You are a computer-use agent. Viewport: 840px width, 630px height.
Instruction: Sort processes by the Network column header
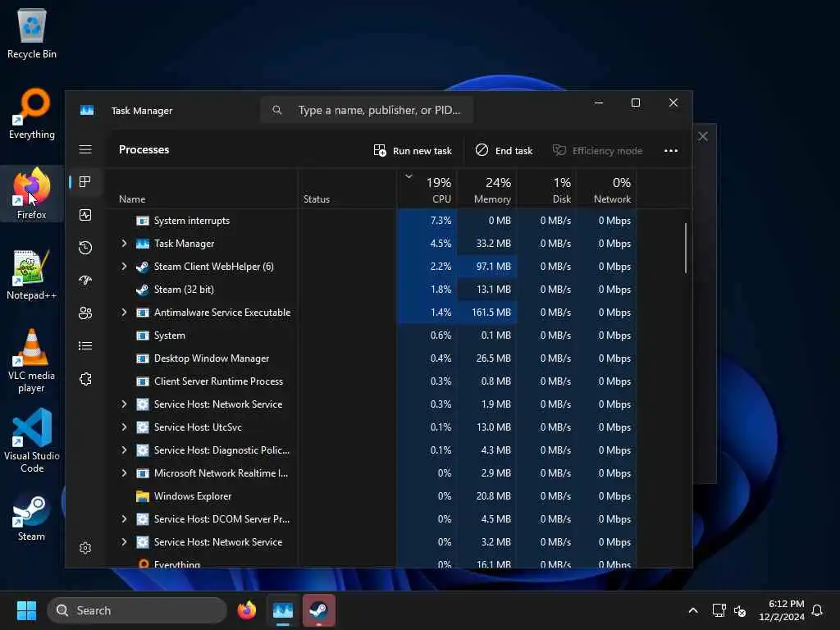606,189
